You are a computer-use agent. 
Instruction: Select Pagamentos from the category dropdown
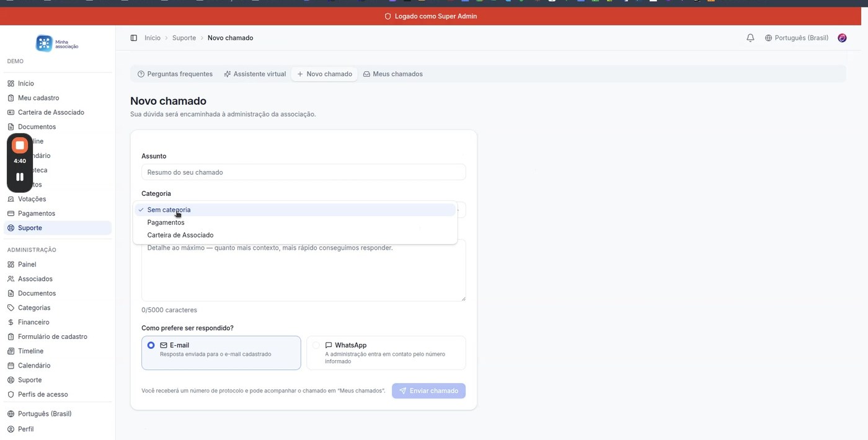166,222
